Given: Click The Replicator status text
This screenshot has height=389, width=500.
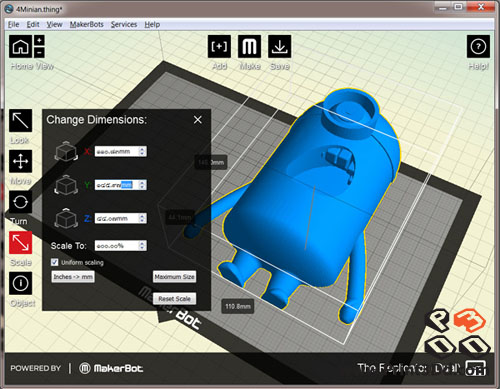Looking at the screenshot, I should coord(408,368).
